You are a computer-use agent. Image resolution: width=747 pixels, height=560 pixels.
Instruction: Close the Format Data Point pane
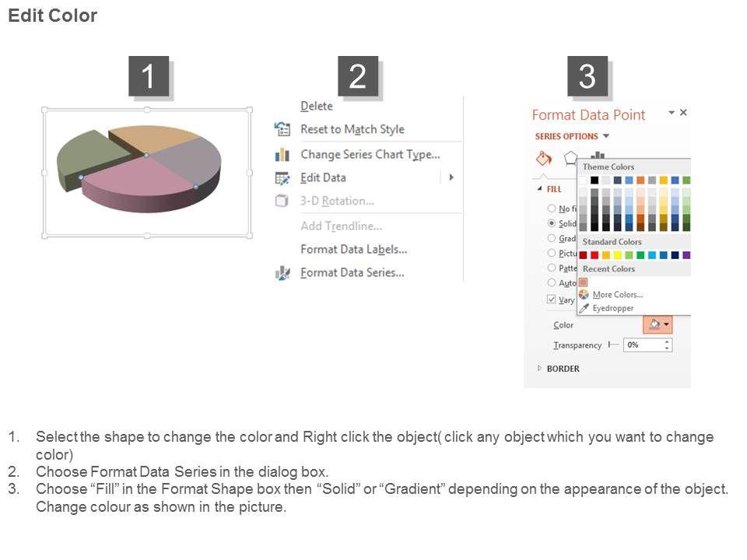683,113
